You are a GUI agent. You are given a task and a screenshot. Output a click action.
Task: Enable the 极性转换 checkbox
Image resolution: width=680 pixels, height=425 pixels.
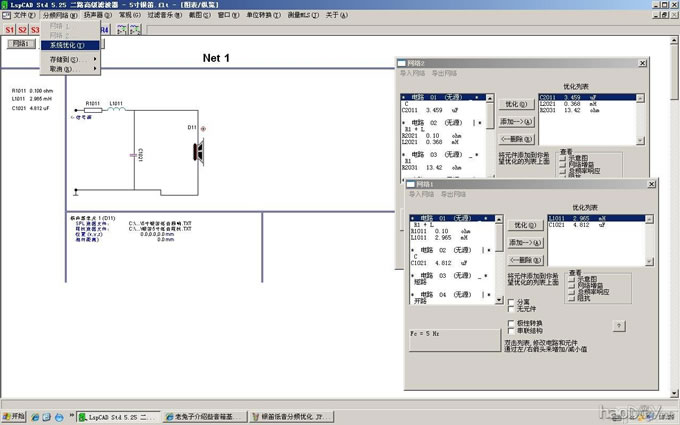tap(512, 322)
